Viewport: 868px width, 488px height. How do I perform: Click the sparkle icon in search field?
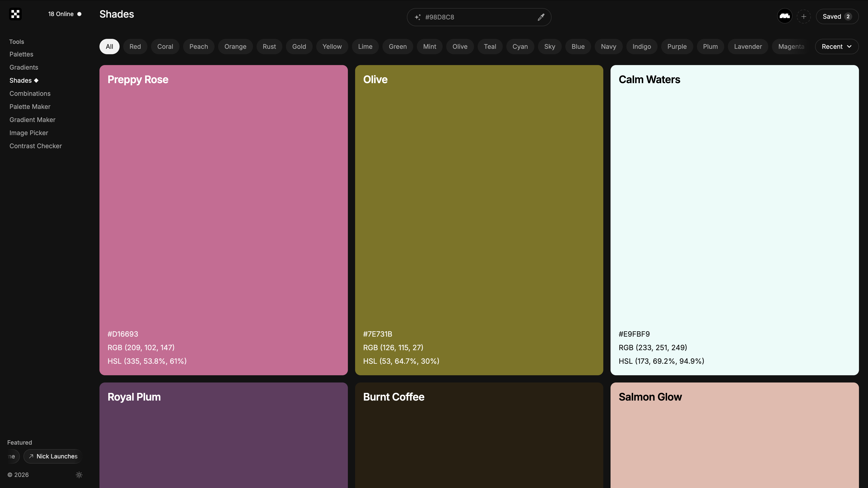[x=417, y=17]
